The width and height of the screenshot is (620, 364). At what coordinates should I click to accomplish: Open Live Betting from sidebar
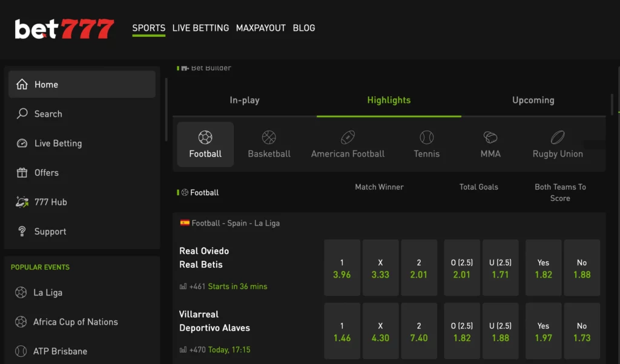tap(82, 143)
